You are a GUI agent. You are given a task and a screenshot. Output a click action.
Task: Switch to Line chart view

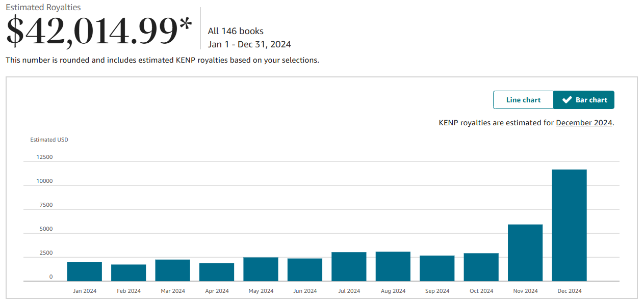523,100
